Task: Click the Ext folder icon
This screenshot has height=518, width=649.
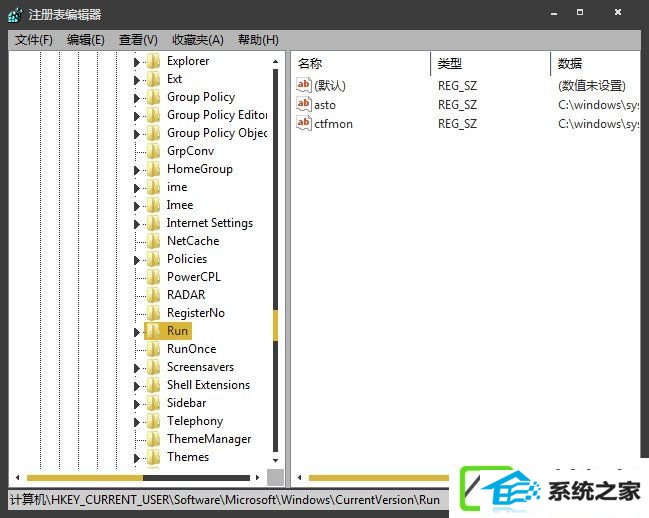Action: coord(154,79)
